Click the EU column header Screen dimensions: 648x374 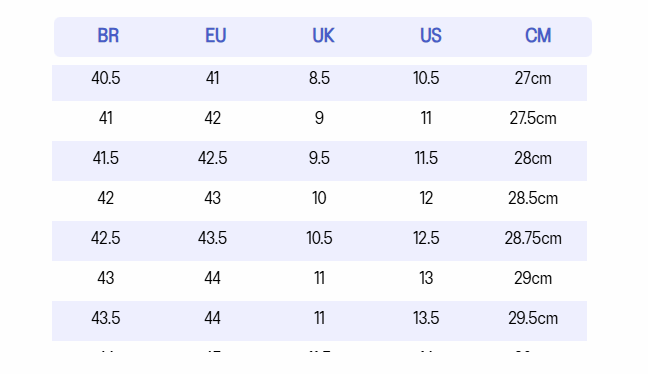click(x=215, y=36)
